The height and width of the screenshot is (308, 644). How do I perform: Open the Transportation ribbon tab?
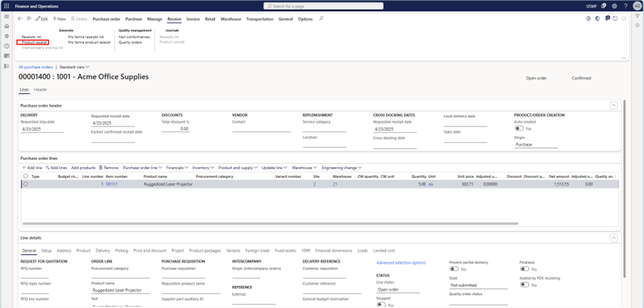point(260,19)
